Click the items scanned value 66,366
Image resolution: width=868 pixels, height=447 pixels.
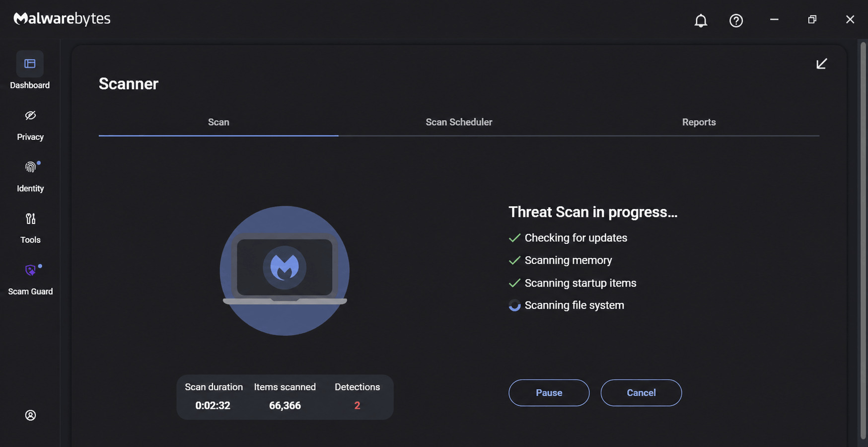pos(285,405)
